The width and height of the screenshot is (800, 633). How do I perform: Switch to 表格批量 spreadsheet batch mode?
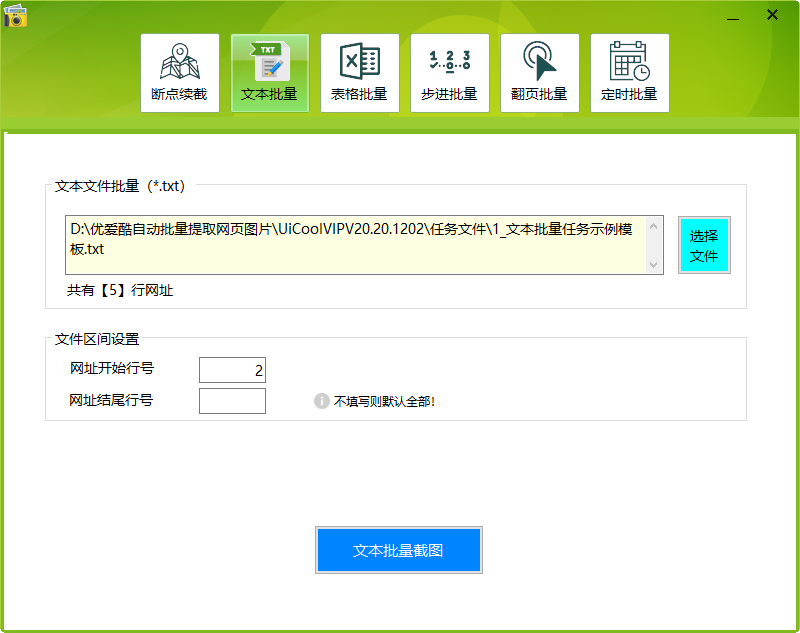(x=360, y=73)
